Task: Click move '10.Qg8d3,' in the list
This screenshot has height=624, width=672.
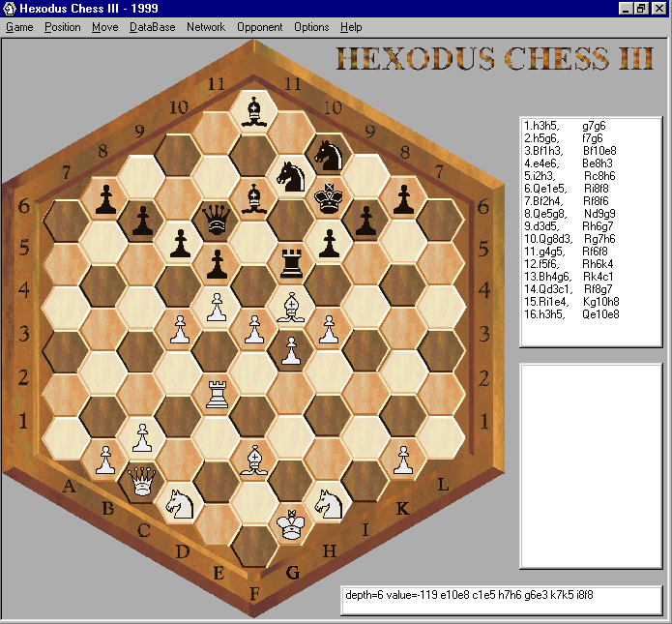Action: click(548, 239)
